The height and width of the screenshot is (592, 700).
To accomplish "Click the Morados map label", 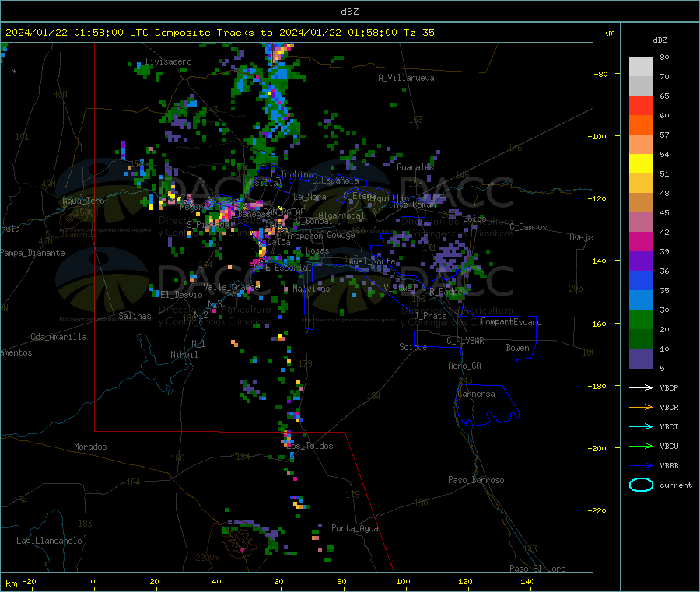I will [x=90, y=447].
